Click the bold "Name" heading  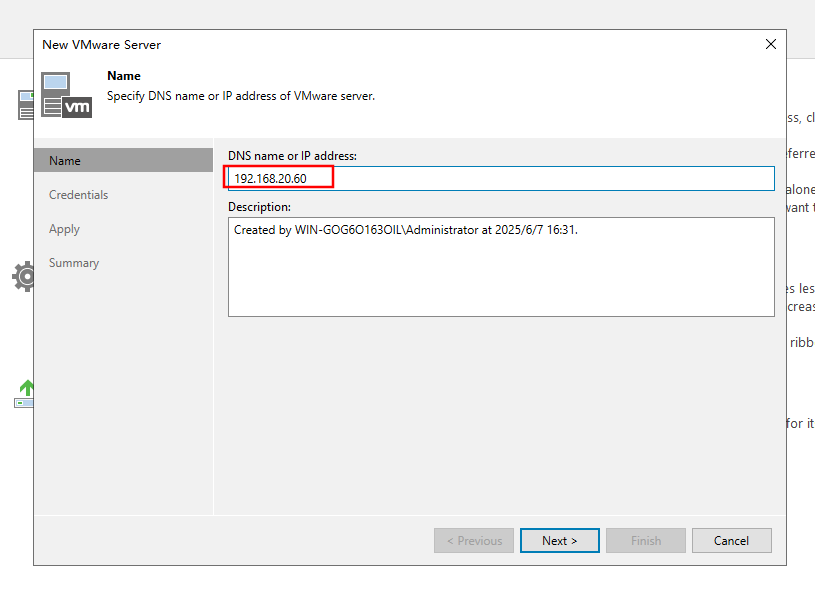pos(124,76)
